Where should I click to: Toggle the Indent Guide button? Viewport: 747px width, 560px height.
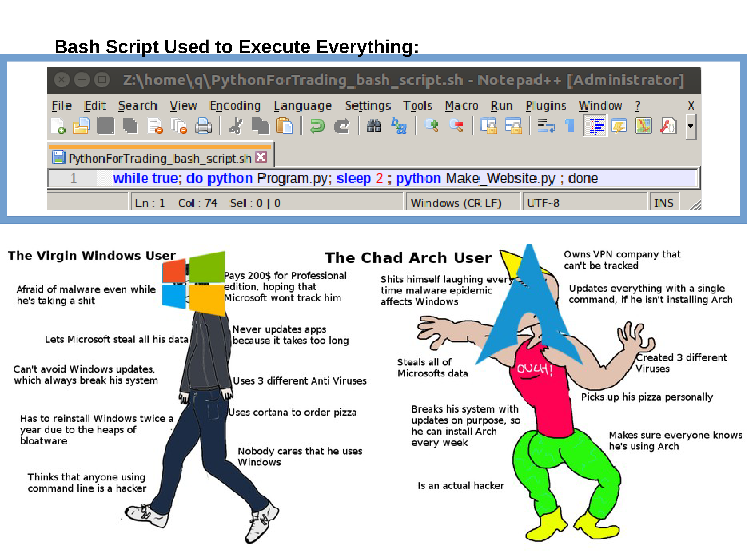pos(595,126)
